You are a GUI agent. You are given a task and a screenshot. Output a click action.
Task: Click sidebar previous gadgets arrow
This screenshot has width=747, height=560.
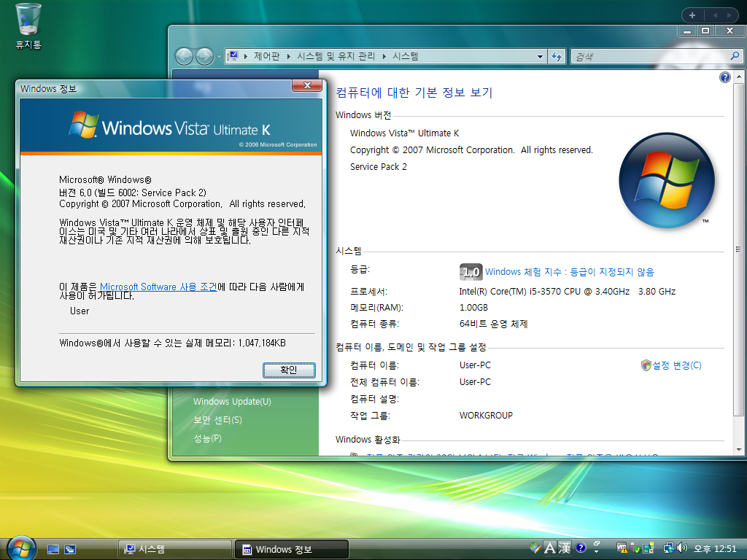tap(715, 15)
